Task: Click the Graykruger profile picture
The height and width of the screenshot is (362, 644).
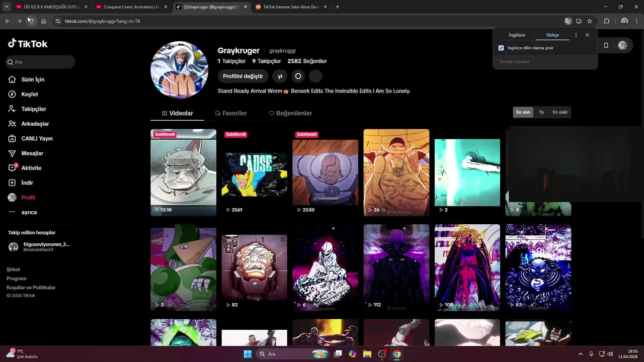Action: (180, 70)
